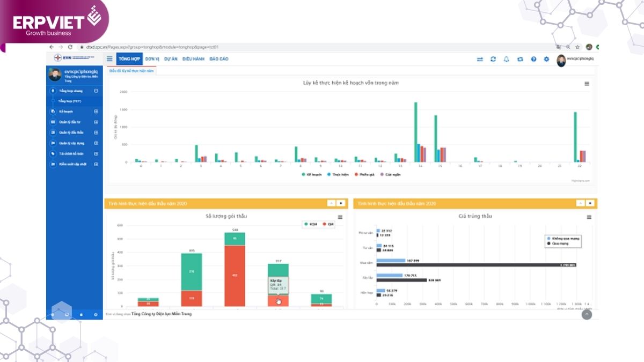Open settings gear icon in top toolbar
This screenshot has height=362, width=644.
[546, 59]
